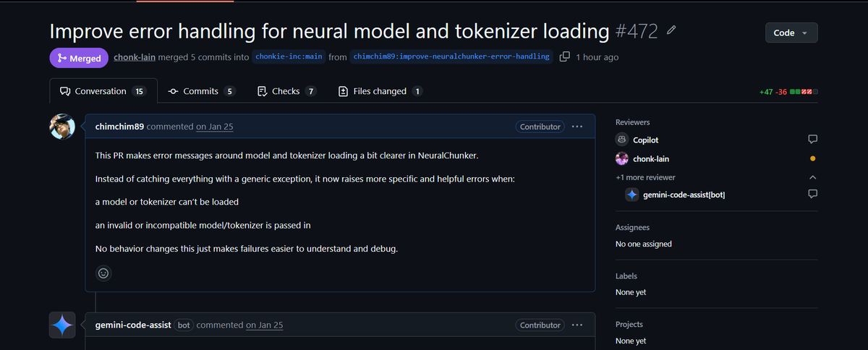View Copilot's review comment icon
This screenshot has height=350, width=868.
pyautogui.click(x=812, y=140)
